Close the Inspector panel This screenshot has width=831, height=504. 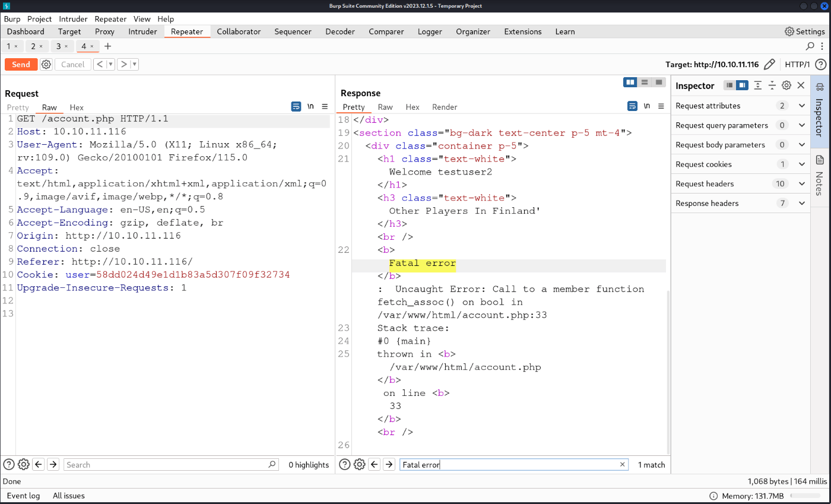[x=801, y=85]
